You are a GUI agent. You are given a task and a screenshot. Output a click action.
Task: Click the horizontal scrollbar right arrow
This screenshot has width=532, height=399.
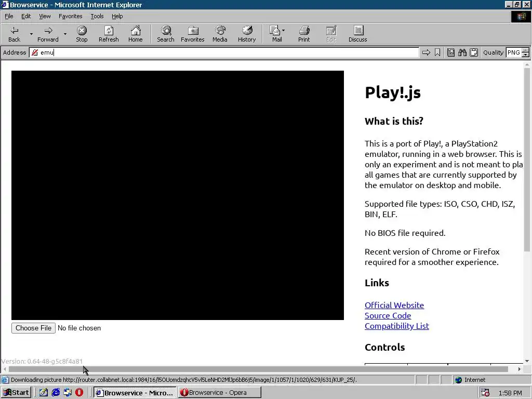click(x=520, y=369)
